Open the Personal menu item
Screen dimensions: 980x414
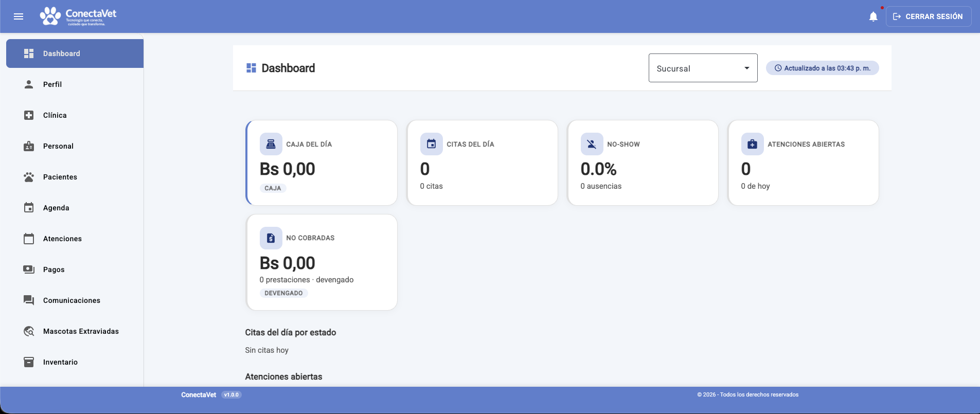pos(75,146)
